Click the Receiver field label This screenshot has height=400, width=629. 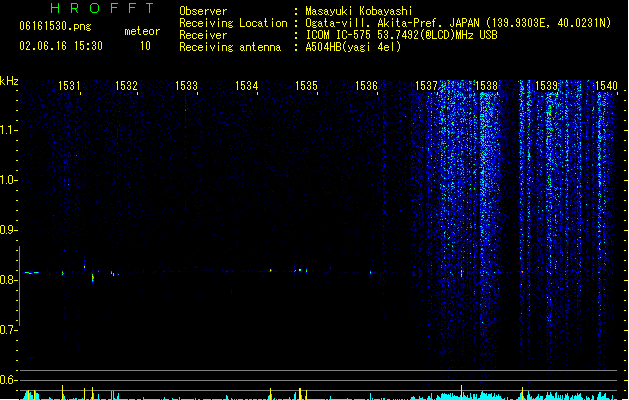click(x=203, y=35)
